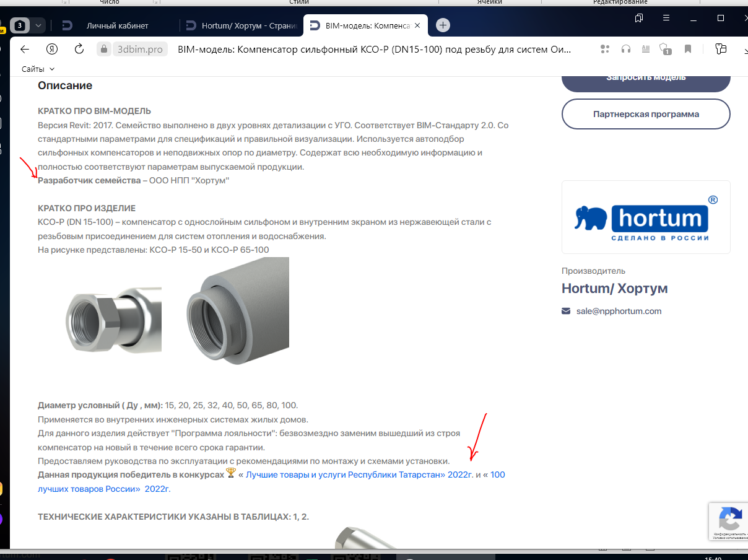The width and height of the screenshot is (748, 560).
Task: Show site security info via lock icon
Action: [103, 49]
